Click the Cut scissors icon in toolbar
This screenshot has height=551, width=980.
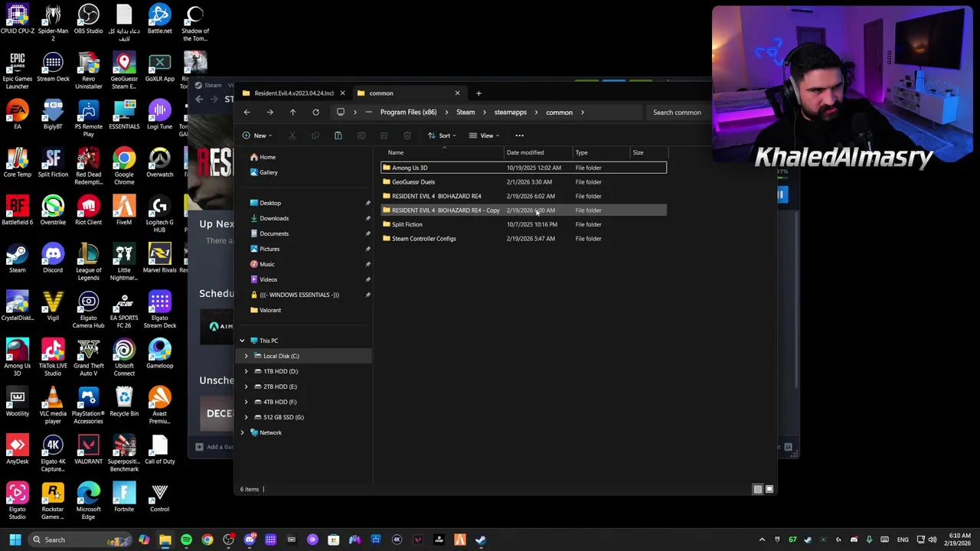click(x=292, y=135)
